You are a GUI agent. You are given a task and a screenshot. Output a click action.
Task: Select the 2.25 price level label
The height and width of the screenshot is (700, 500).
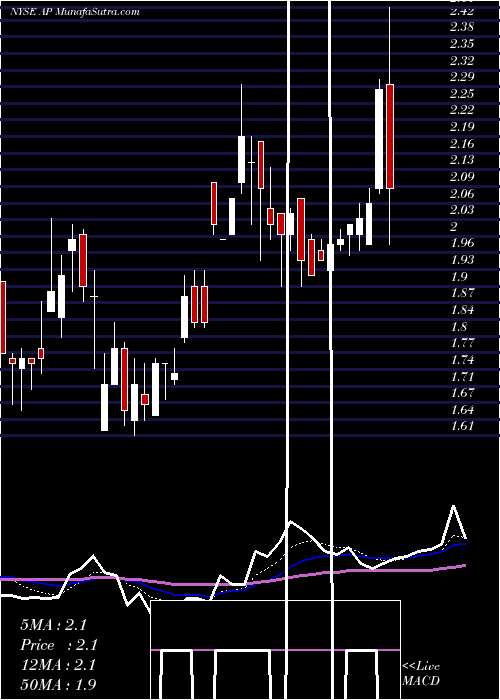[462, 94]
